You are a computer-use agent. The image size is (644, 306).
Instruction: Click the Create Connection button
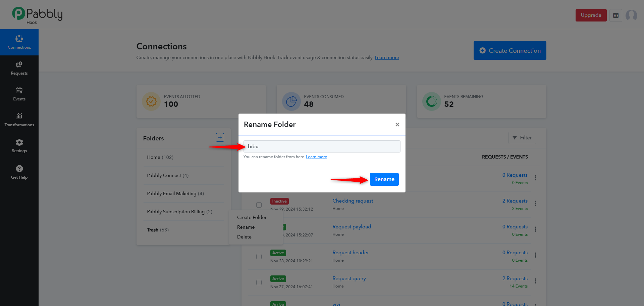tap(510, 50)
